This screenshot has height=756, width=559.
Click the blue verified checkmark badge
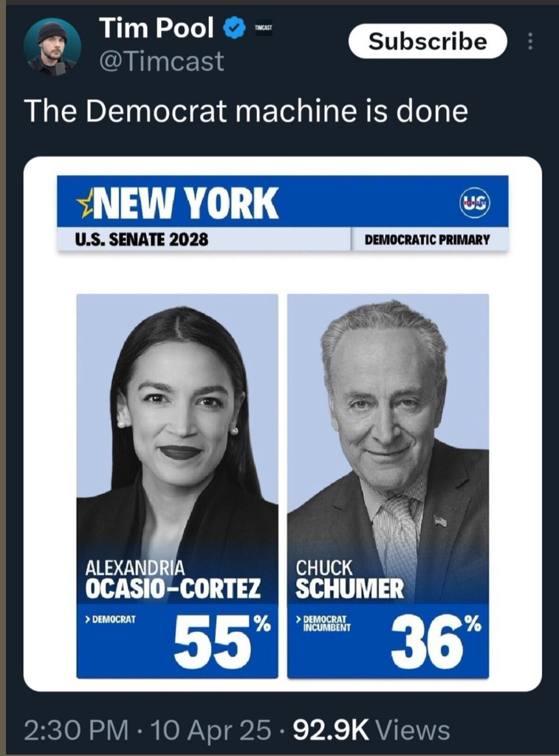(x=234, y=29)
